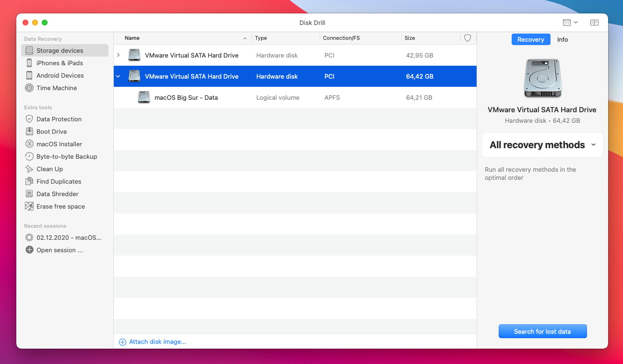Screen dimensions: 623x364
Task: Collapse the 64,42 GB VMware drive row
Action: 118,76
